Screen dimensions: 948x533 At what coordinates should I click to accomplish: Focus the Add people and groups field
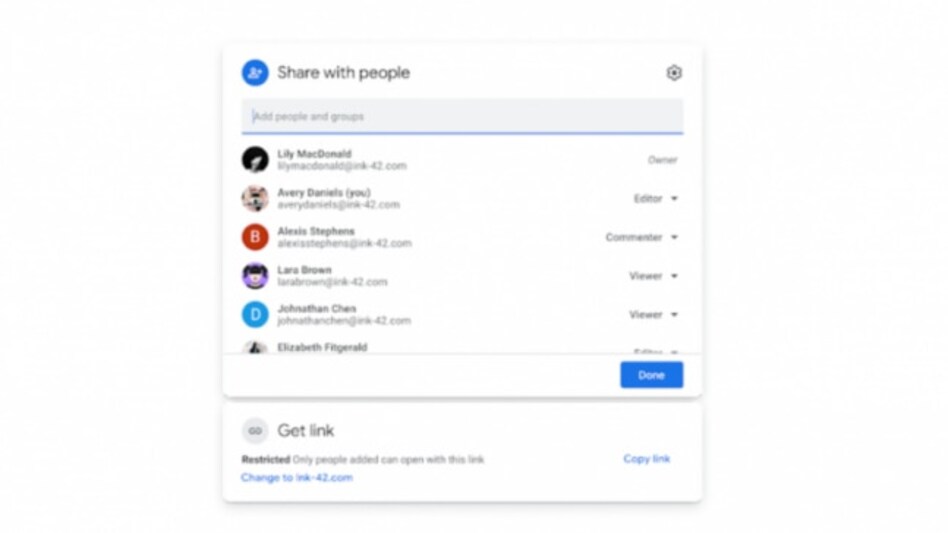tap(463, 117)
